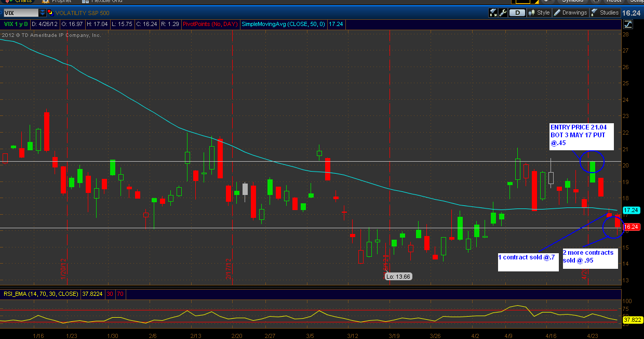Click the D: 4/26/12 date value

44,24
